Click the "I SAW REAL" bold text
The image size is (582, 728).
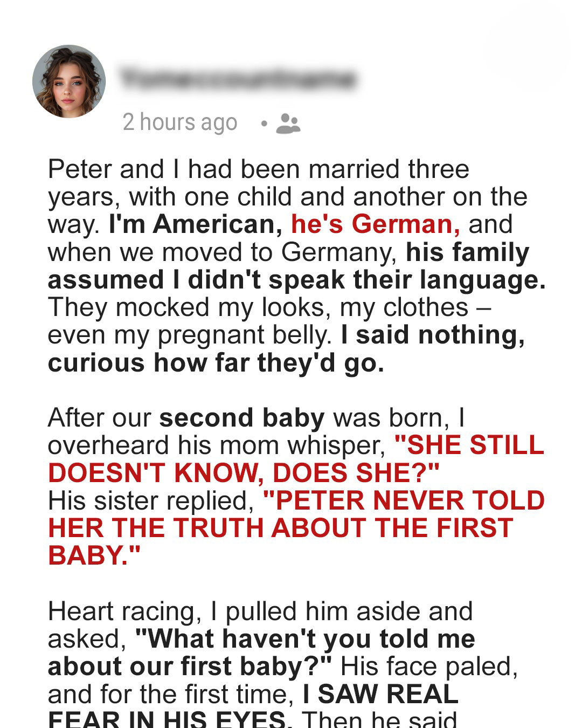[x=380, y=695]
